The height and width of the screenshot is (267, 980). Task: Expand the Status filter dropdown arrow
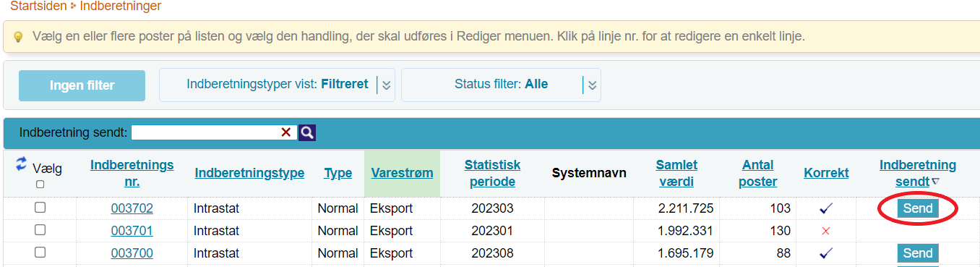click(x=593, y=85)
